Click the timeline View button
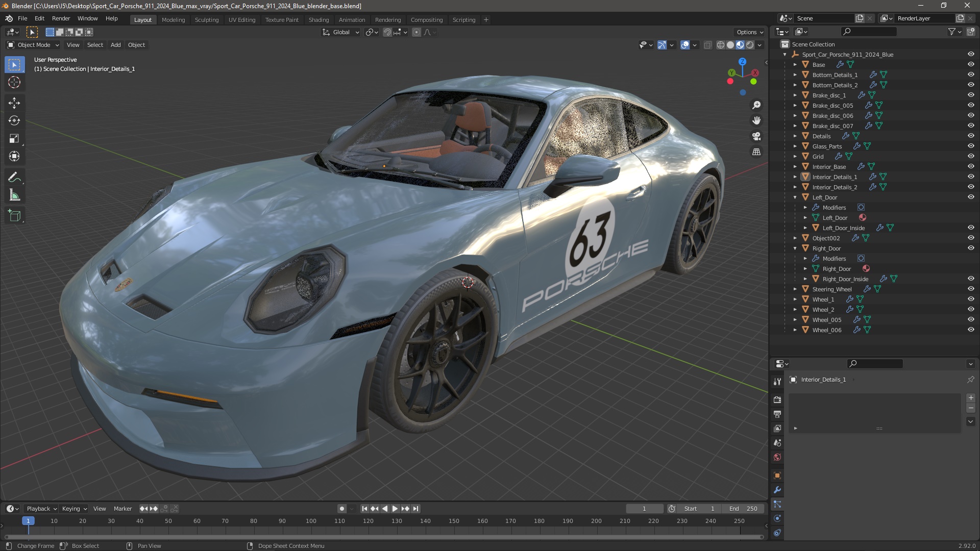 100,509
